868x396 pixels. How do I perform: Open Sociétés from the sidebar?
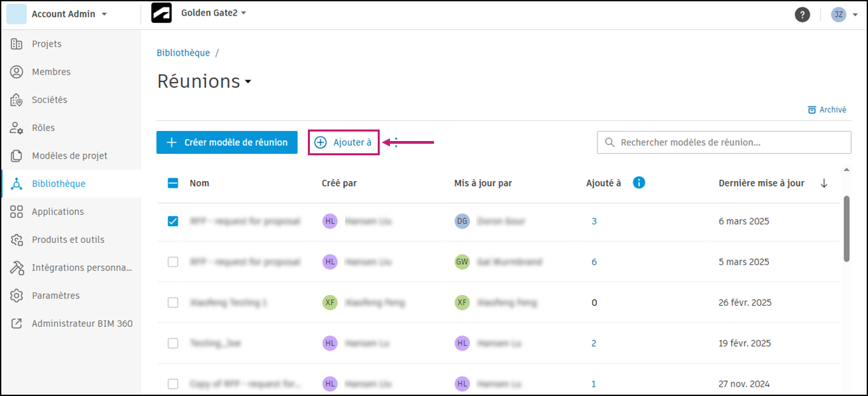[50, 100]
